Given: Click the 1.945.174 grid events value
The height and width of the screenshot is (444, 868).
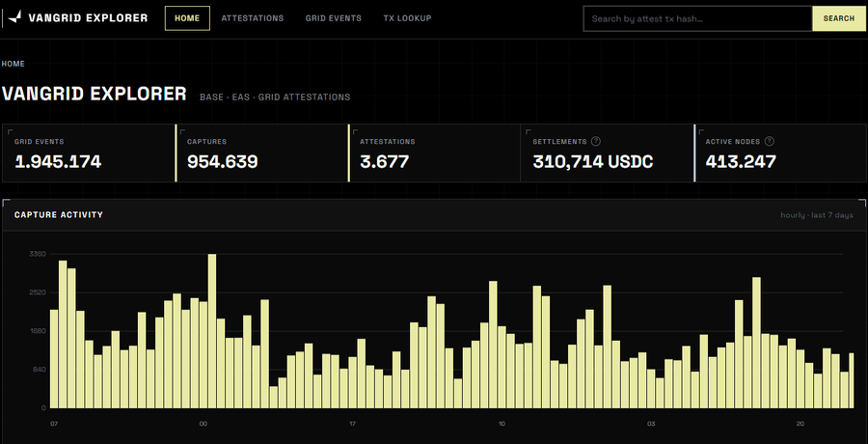Looking at the screenshot, I should [x=58, y=162].
